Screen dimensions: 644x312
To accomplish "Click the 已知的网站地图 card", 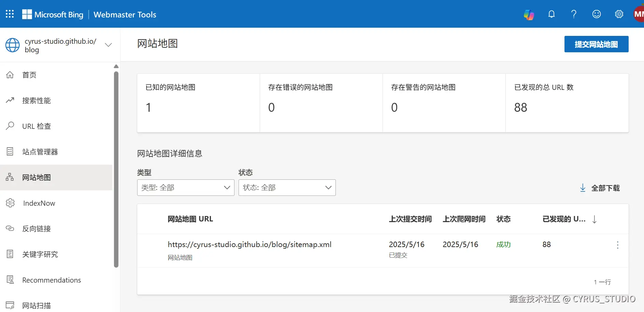I will 198,103.
